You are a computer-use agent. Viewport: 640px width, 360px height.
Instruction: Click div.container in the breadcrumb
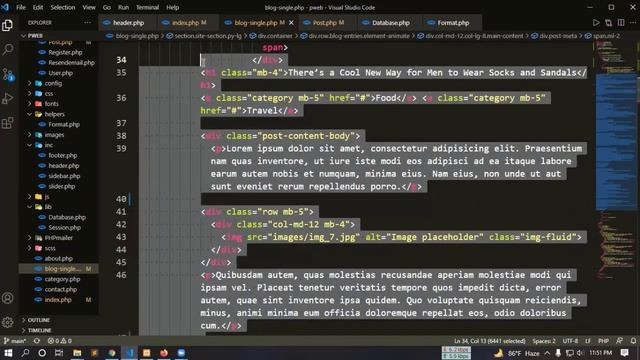coord(275,36)
